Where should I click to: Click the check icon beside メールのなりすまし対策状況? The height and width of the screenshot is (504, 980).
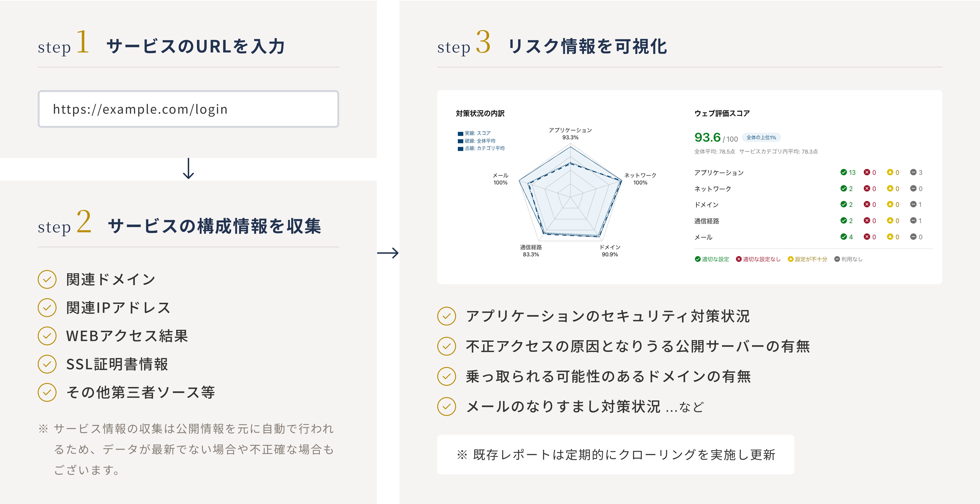(x=447, y=407)
